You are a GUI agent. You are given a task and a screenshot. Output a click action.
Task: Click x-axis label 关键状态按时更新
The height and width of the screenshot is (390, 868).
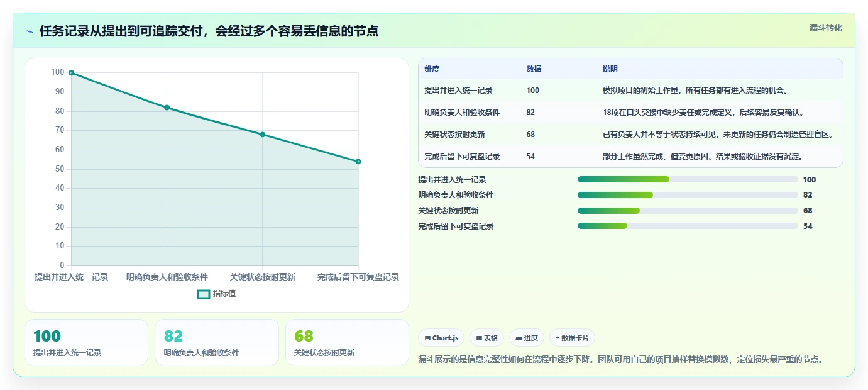[263, 277]
